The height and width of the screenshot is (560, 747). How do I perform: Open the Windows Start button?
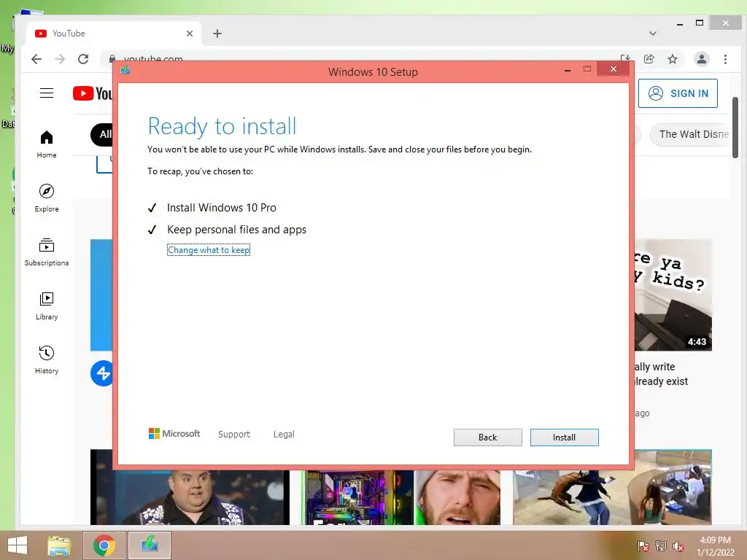pyautogui.click(x=18, y=545)
